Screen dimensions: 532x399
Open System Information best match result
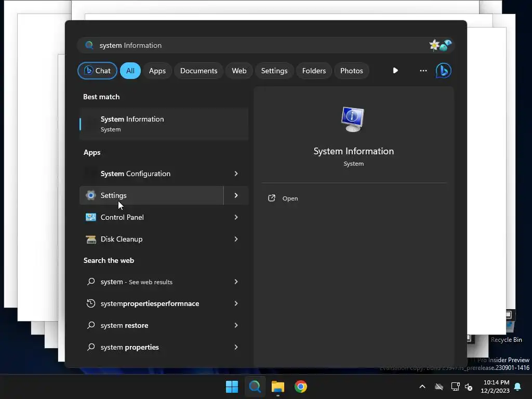(x=164, y=124)
